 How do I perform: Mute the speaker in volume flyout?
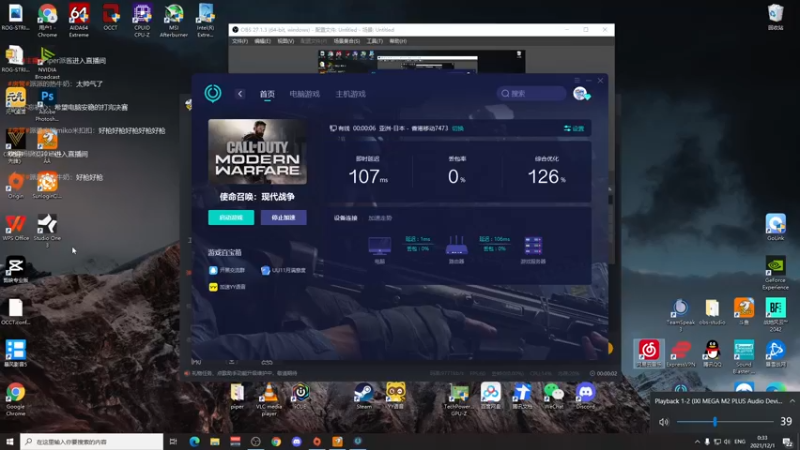(x=663, y=422)
